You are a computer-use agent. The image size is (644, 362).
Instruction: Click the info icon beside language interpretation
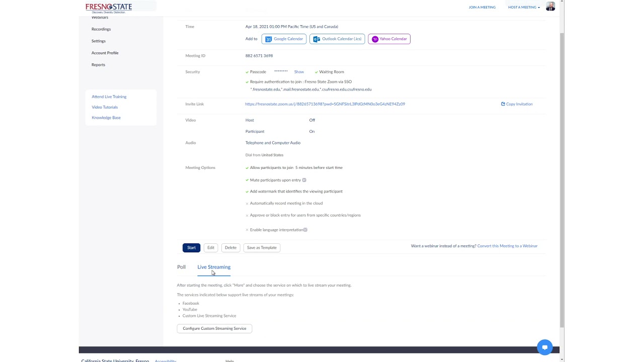[305, 230]
